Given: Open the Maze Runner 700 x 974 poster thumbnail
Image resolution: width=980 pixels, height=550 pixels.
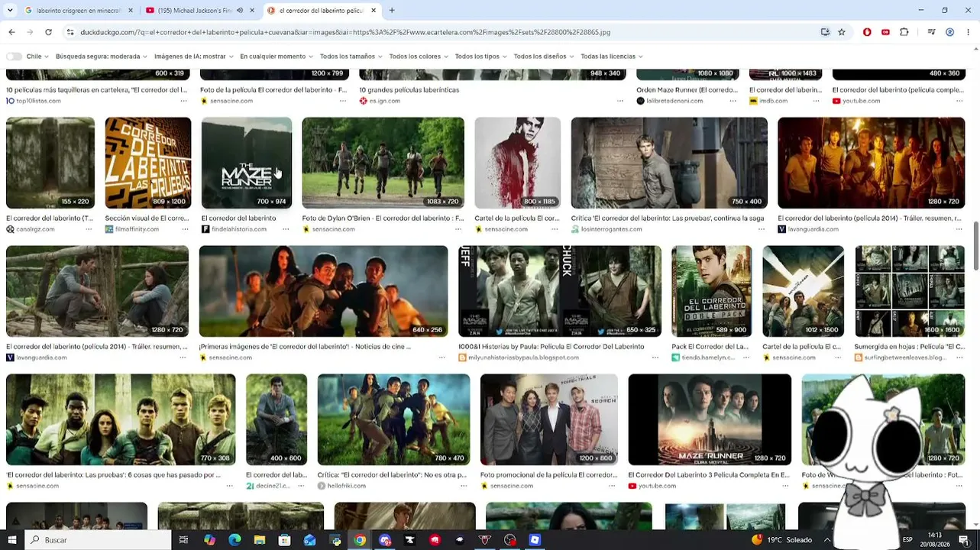Looking at the screenshot, I should [247, 163].
